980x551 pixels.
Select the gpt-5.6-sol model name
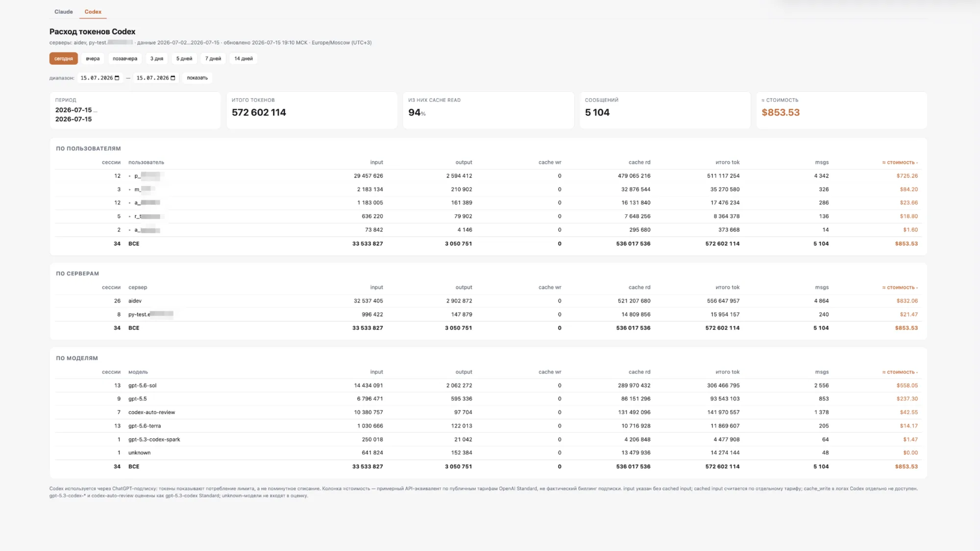tap(143, 385)
